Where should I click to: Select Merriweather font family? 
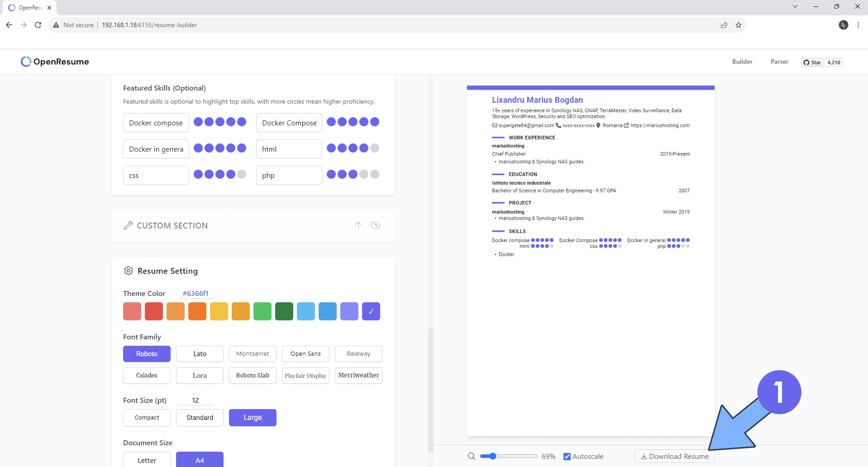(358, 376)
